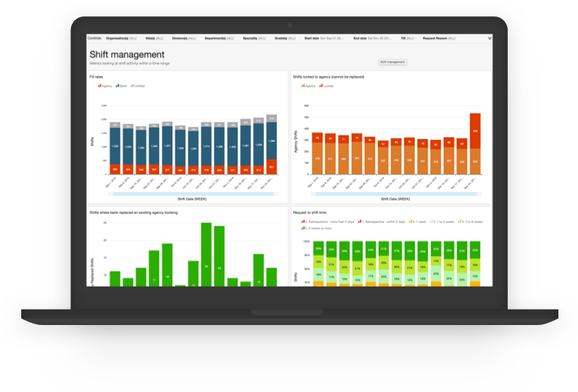Toggle Agency series in Shifts locked legend
Image resolution: width=578 pixels, height=392 pixels.
309,86
